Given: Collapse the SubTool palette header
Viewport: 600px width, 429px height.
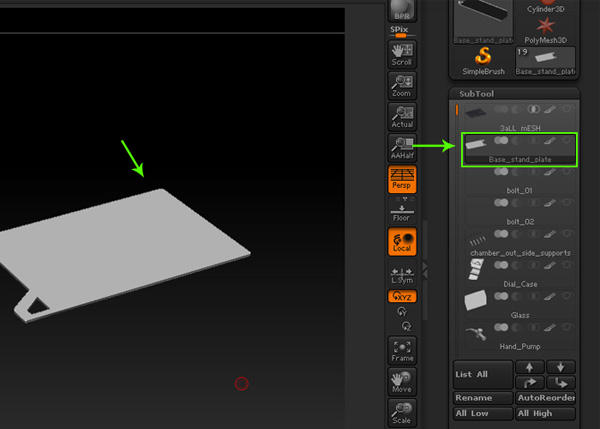Looking at the screenshot, I should click(x=477, y=93).
